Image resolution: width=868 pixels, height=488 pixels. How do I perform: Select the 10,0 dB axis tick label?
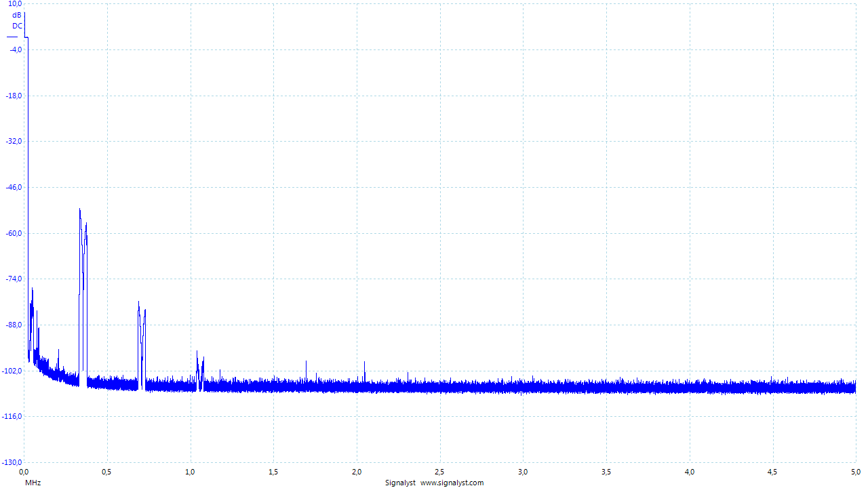pyautogui.click(x=15, y=4)
